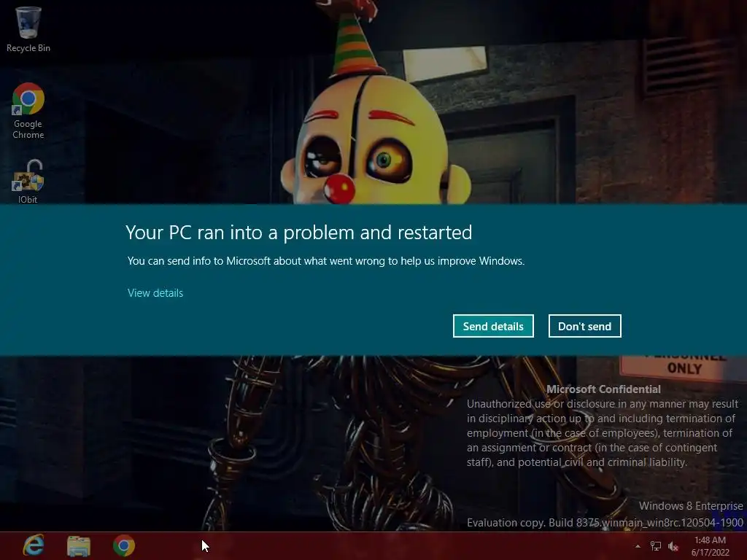Viewport: 747px width, 560px height.
Task: Open the clock showing 1:48 AM
Action: pyautogui.click(x=710, y=546)
